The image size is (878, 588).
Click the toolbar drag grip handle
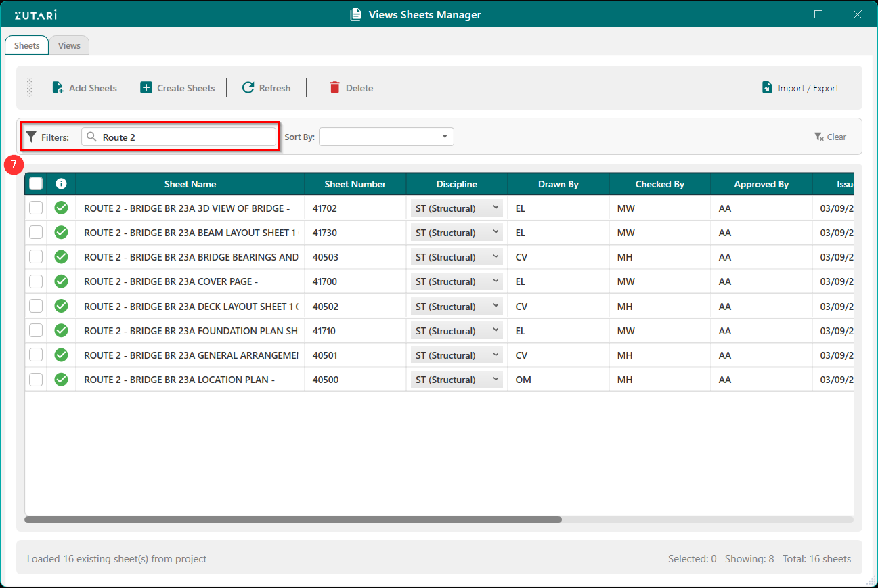point(29,87)
